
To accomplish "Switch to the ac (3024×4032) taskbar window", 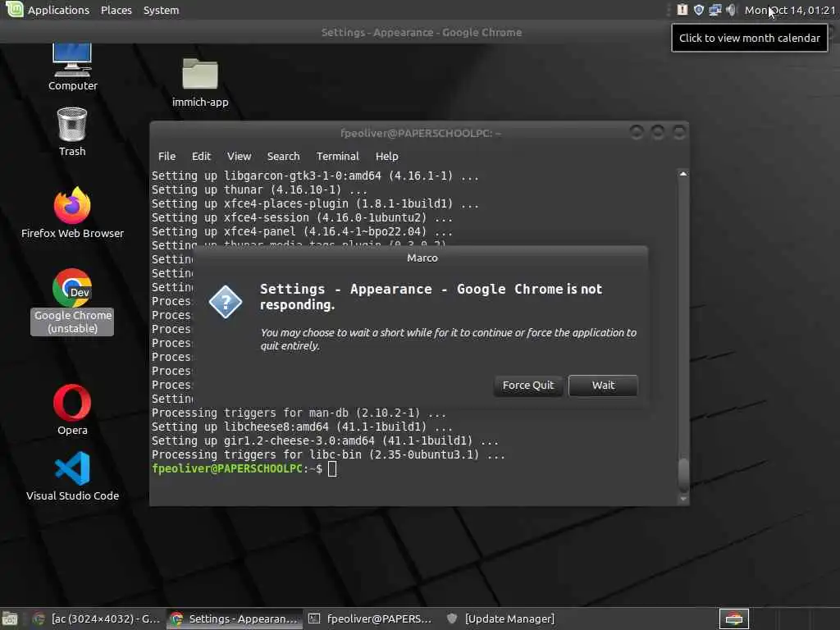I will pyautogui.click(x=97, y=619).
